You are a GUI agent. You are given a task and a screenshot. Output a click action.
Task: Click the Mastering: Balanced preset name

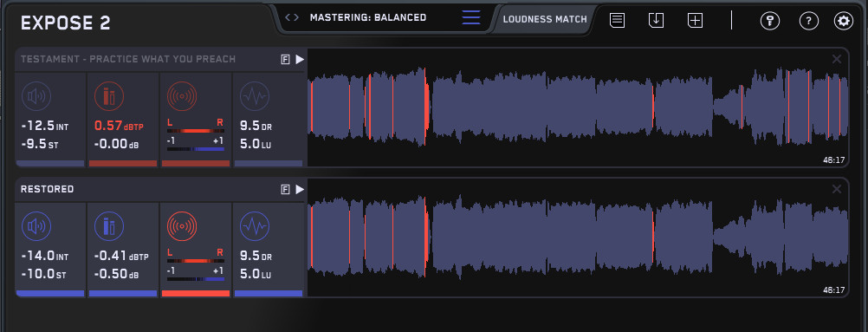(368, 17)
